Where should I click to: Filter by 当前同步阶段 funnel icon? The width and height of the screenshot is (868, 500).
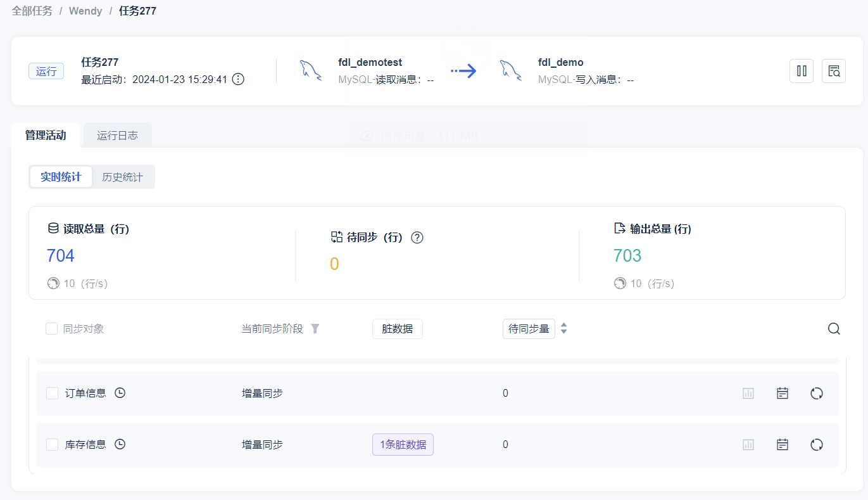coord(315,329)
